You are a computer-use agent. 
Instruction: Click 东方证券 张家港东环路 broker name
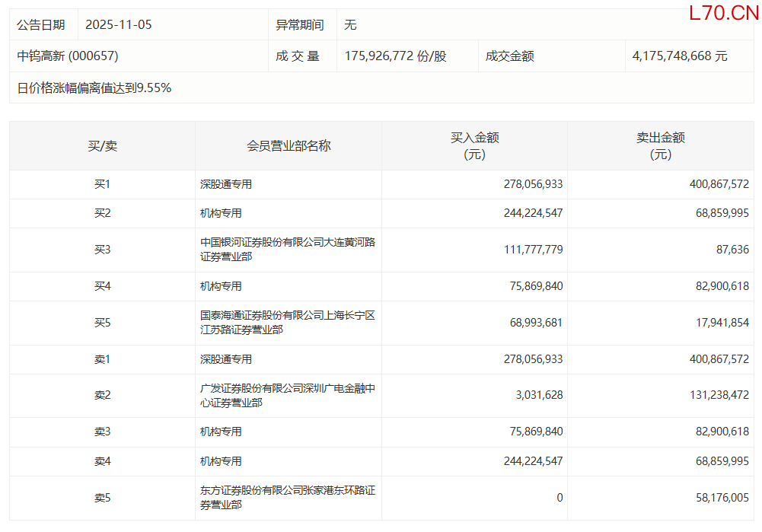(x=287, y=499)
